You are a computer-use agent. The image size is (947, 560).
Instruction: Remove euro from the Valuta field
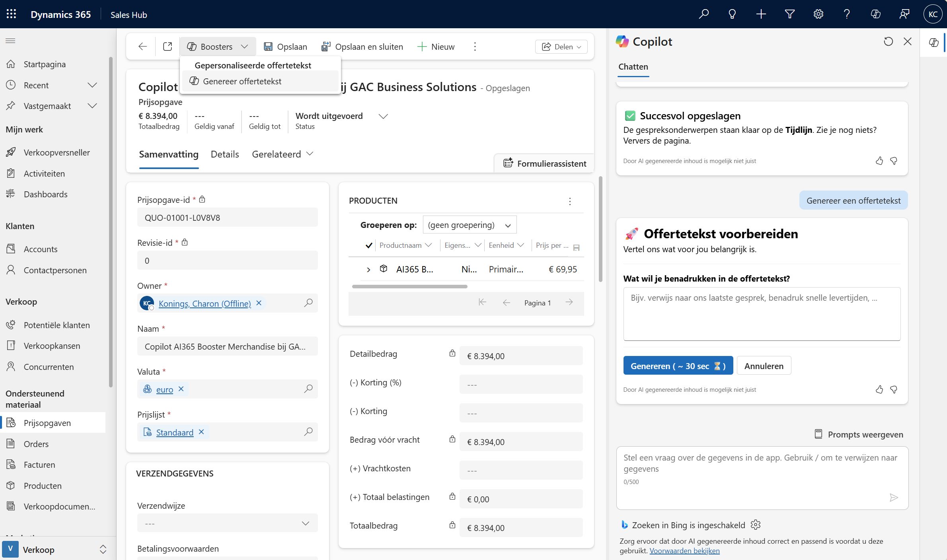(x=181, y=389)
